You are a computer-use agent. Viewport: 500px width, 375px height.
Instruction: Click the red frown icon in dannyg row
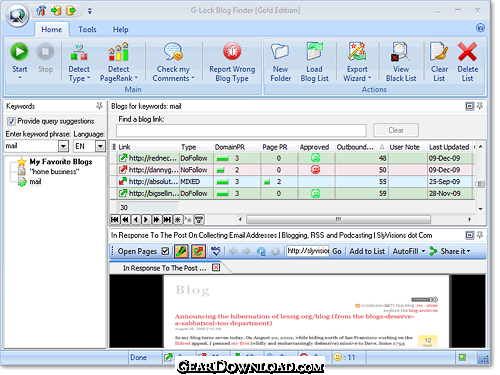pyautogui.click(x=315, y=170)
